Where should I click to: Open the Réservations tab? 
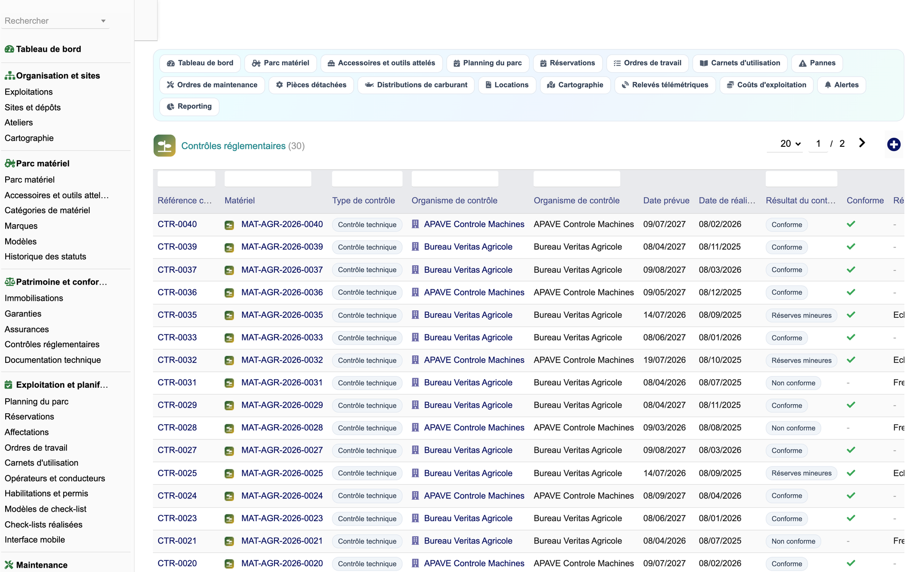[567, 63]
